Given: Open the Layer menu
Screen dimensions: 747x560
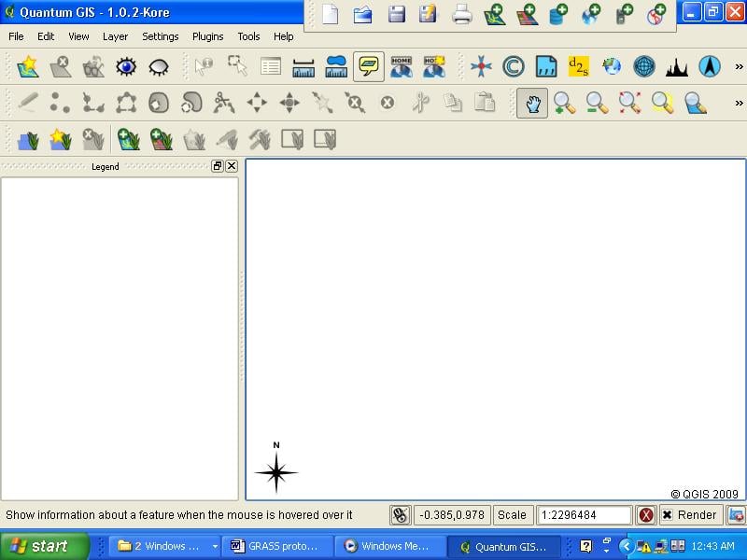Looking at the screenshot, I should tap(115, 36).
